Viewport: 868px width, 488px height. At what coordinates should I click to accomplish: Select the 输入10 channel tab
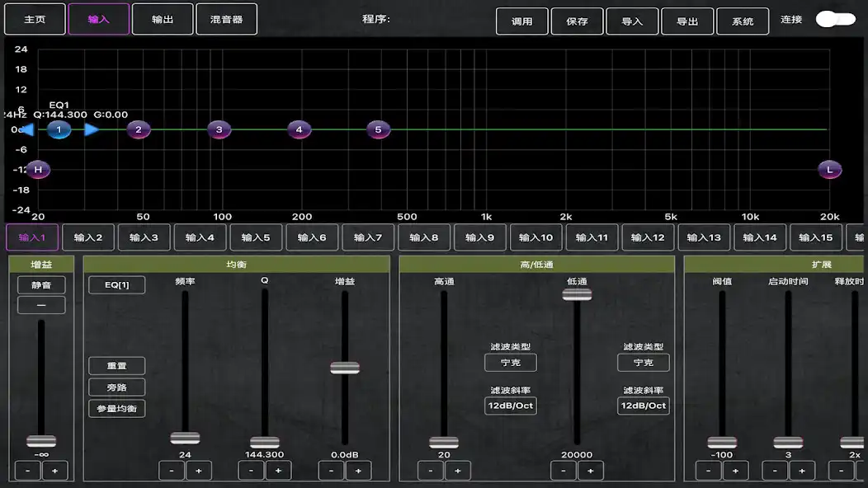click(x=535, y=237)
